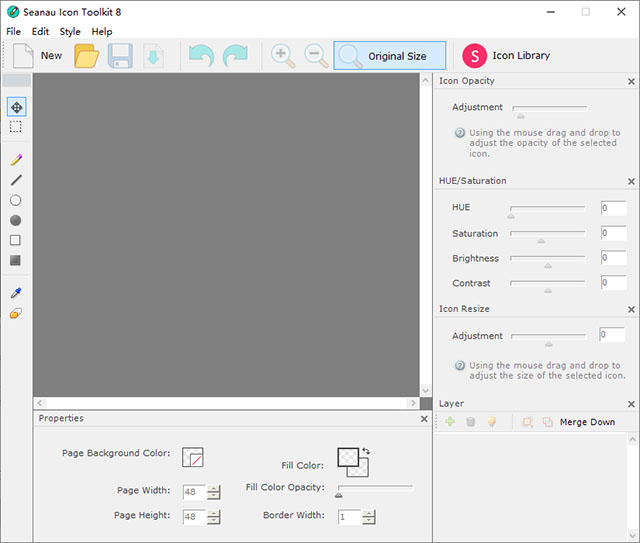Select the filled ellipse tool
Screen dimensions: 640x543
(x=16, y=220)
